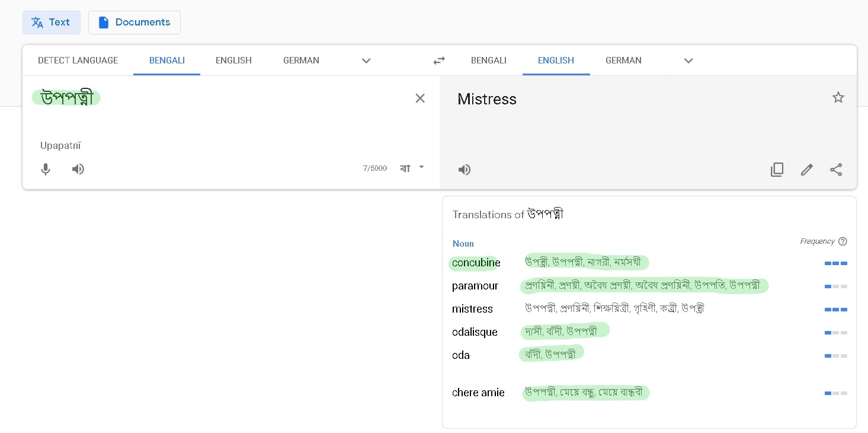Set target language to Bengali
Screen dimensions: 868x433
tap(488, 61)
